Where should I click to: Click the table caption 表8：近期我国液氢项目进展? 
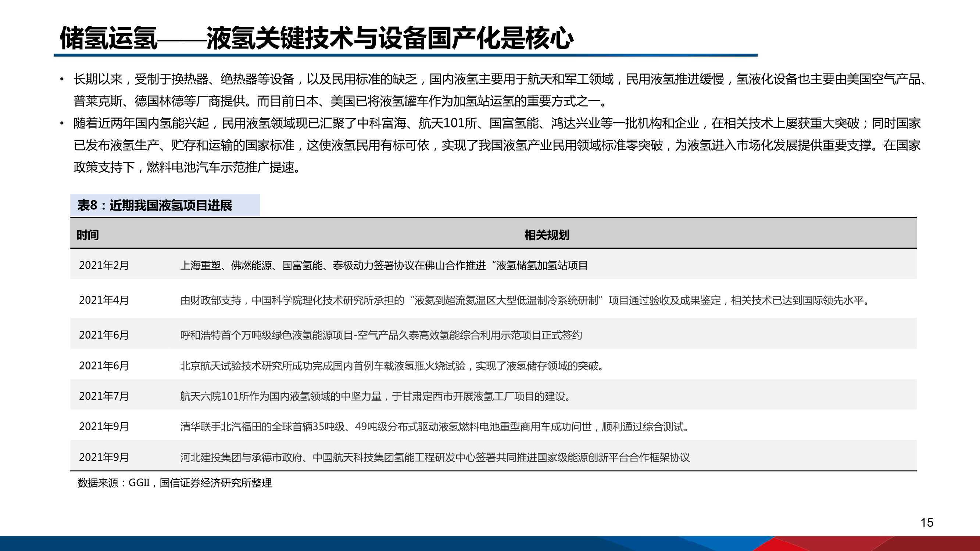[x=155, y=205]
